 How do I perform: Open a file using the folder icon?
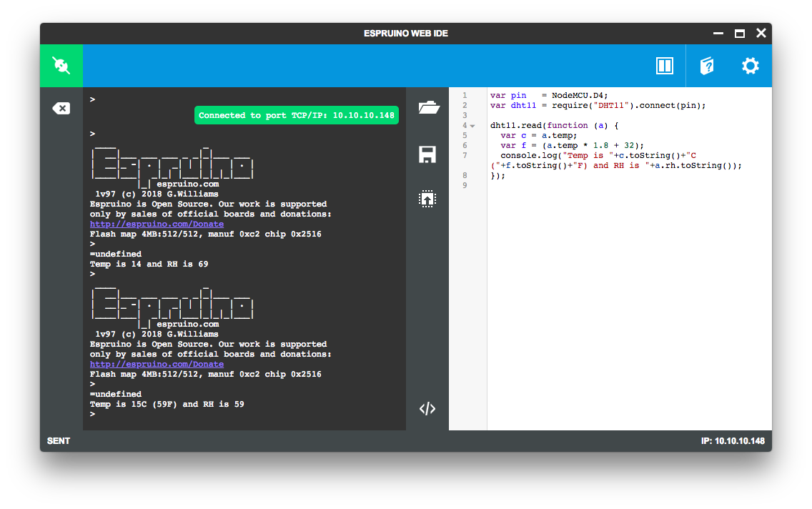pos(428,107)
